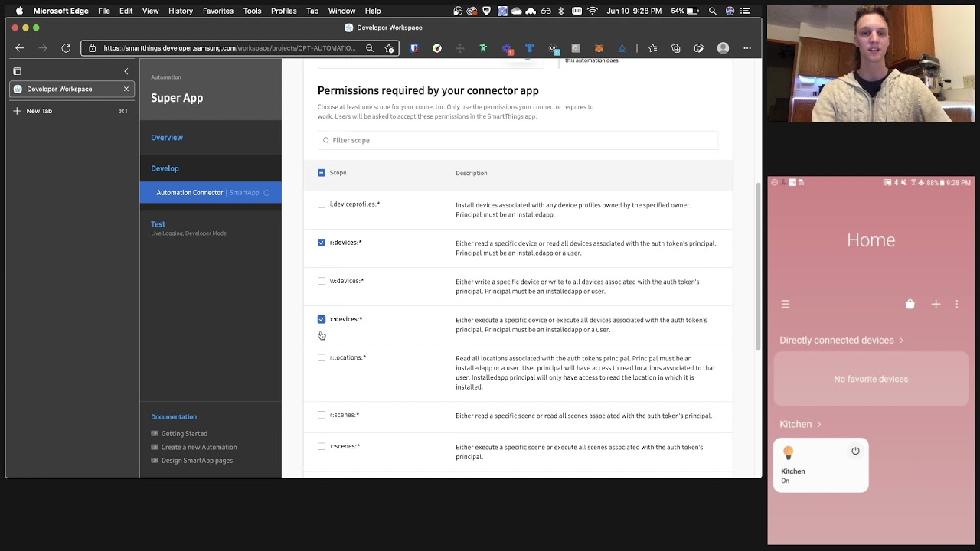Image resolution: width=980 pixels, height=551 pixels.
Task: Go back to the previous page
Action: (x=20, y=48)
